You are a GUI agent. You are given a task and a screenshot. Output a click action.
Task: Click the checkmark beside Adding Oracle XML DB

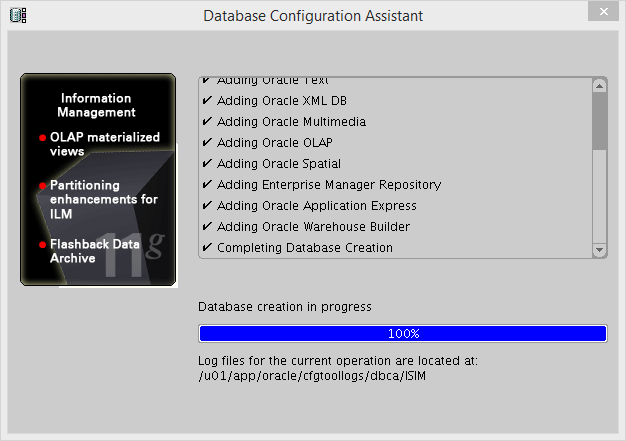(207, 101)
